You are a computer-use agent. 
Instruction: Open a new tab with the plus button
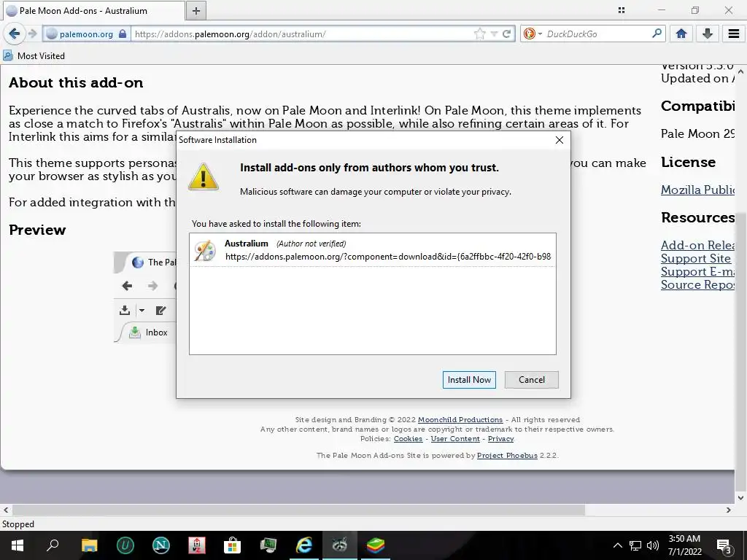tap(196, 11)
